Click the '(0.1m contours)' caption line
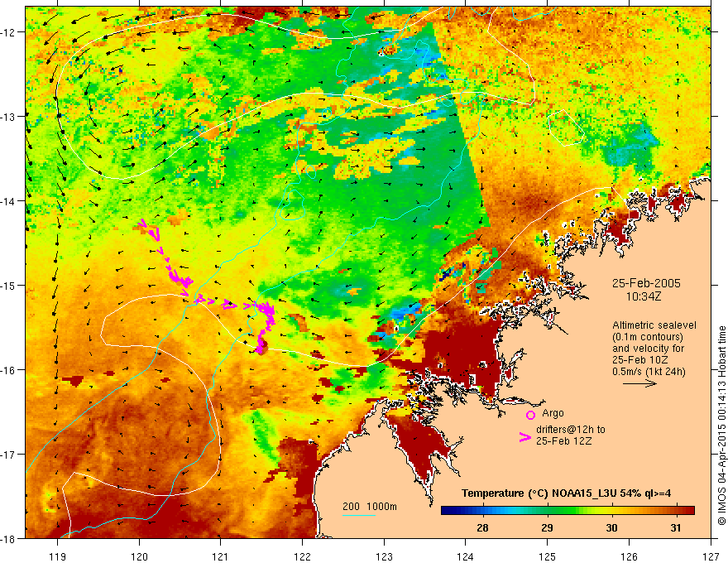 coord(648,337)
